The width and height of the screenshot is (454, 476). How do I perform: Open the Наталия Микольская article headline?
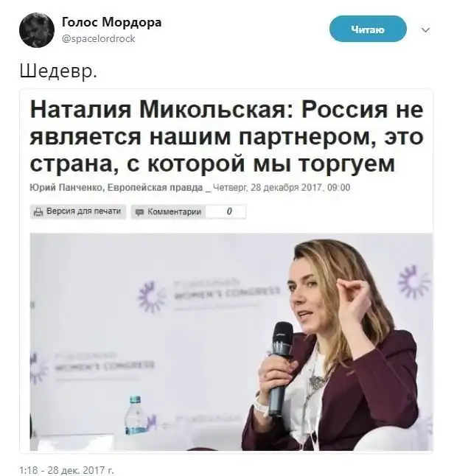coord(226,136)
